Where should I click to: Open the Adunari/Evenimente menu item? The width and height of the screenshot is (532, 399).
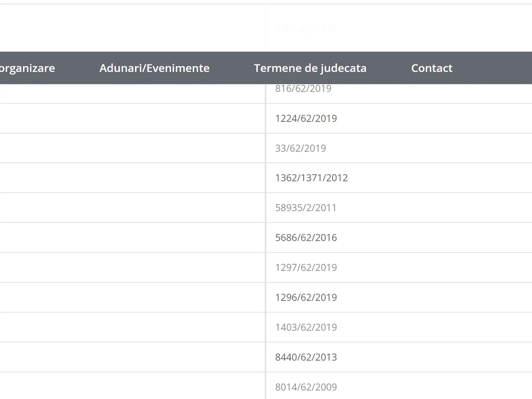pyautogui.click(x=154, y=68)
